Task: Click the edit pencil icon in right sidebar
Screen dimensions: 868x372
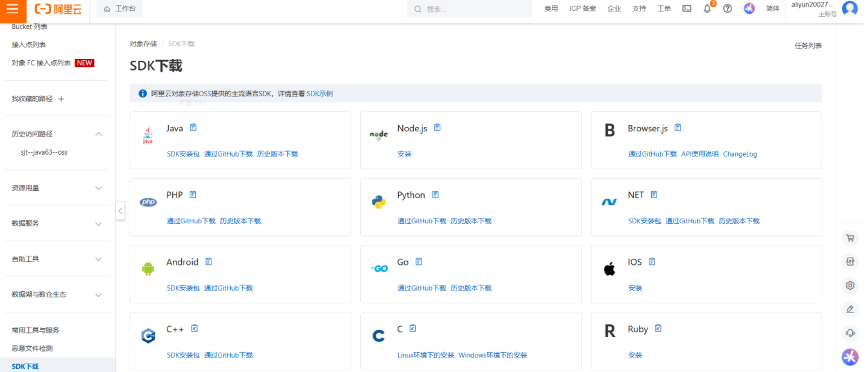Action: tap(850, 309)
